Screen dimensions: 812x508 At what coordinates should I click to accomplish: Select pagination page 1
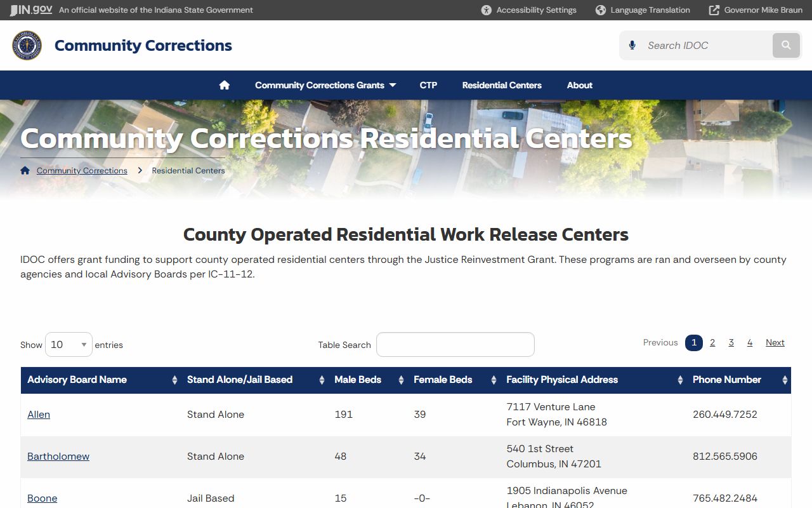(694, 343)
